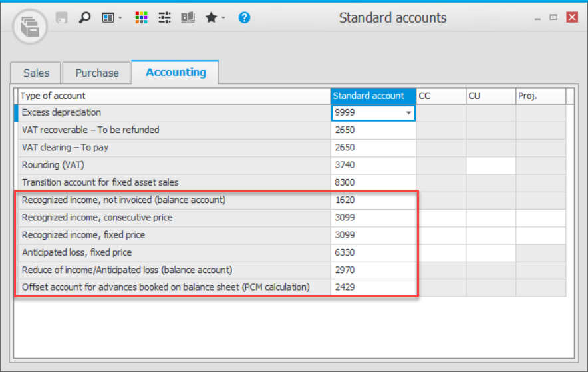Click the Rounding (VAT) account field 3740
The height and width of the screenshot is (372, 588).
[x=373, y=165]
